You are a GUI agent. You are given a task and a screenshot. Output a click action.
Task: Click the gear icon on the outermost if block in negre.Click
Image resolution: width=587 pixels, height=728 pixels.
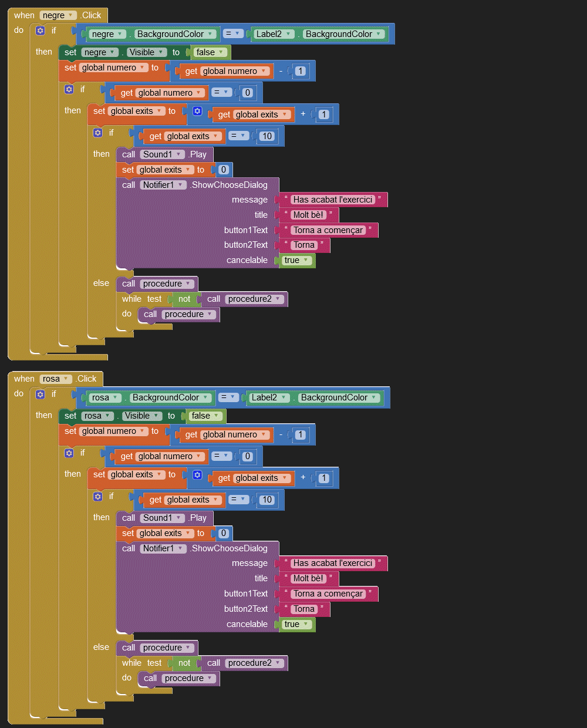[40, 31]
